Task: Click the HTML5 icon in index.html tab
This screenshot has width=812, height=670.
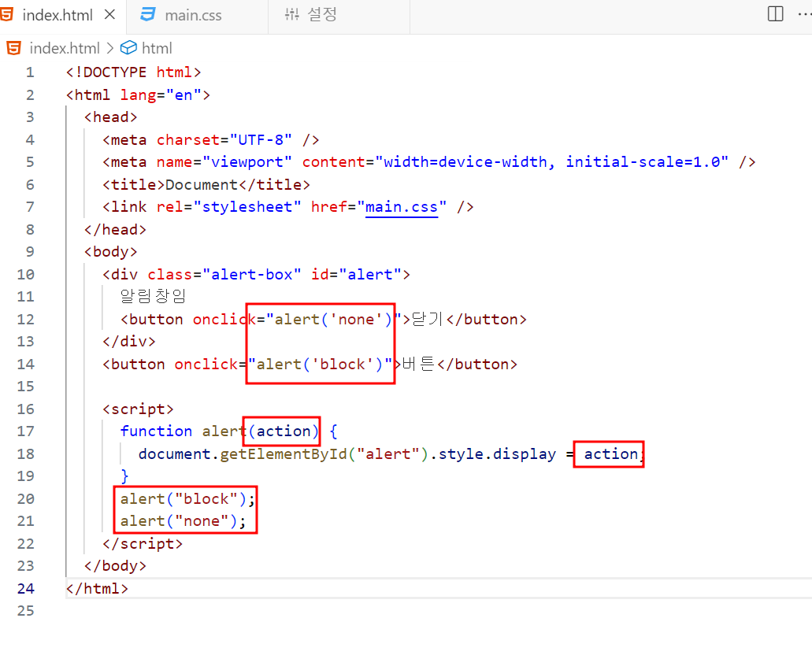Action: (x=7, y=14)
